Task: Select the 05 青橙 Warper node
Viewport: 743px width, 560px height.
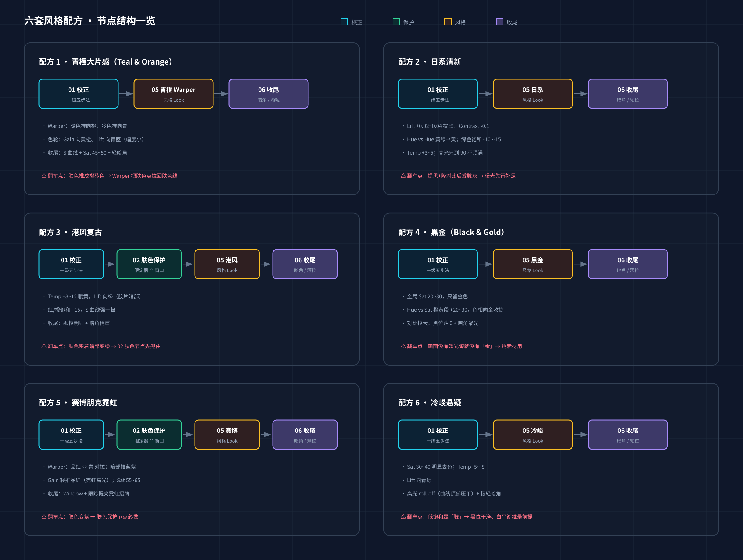Action: tap(173, 94)
